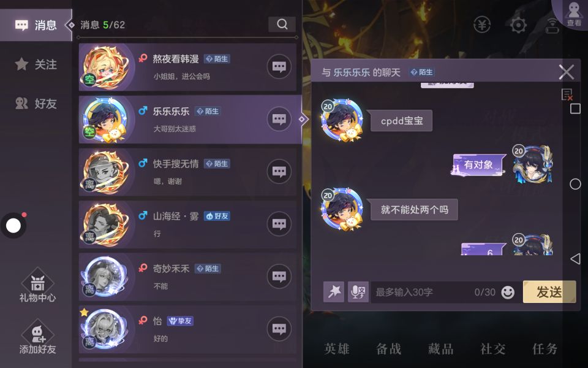Switch to the 好友 tab

[x=36, y=103]
